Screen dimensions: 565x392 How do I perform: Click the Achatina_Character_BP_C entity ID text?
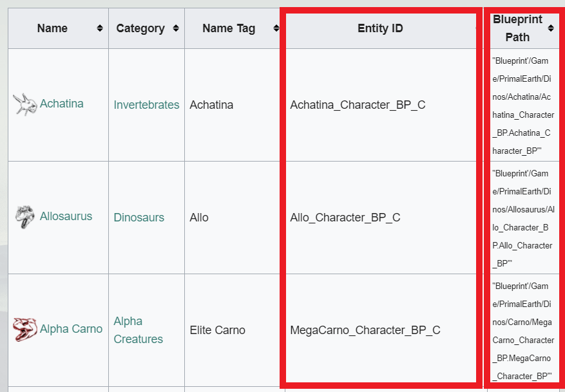pyautogui.click(x=358, y=105)
